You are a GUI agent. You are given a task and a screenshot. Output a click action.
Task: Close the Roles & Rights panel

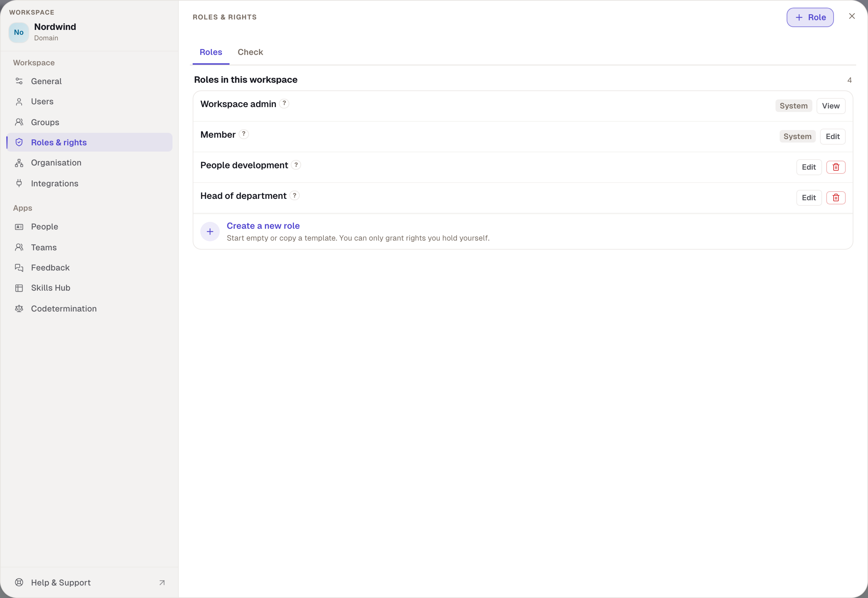852,16
